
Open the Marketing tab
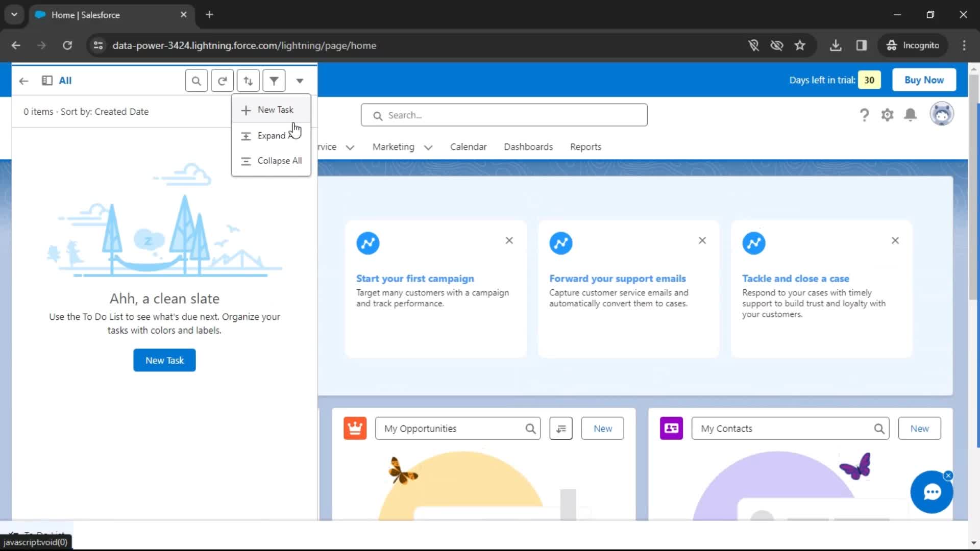393,147
